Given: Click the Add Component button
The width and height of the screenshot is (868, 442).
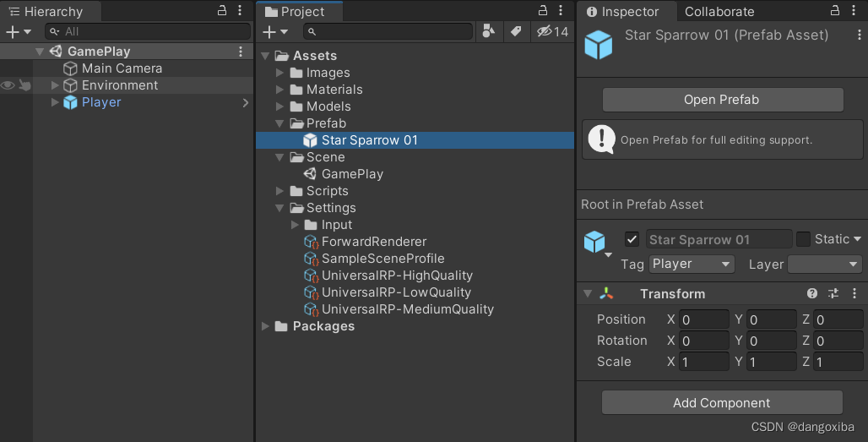Looking at the screenshot, I should tap(723, 402).
